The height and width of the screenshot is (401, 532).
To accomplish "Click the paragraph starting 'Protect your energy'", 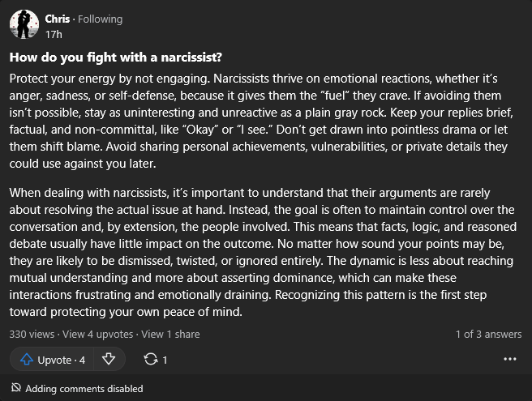I will tap(261, 121).
